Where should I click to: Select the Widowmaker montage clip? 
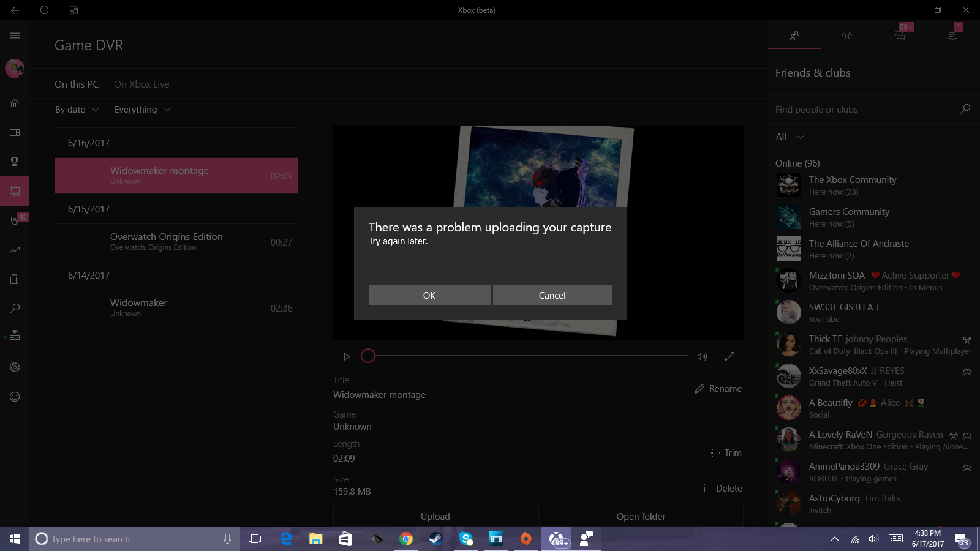tap(176, 176)
